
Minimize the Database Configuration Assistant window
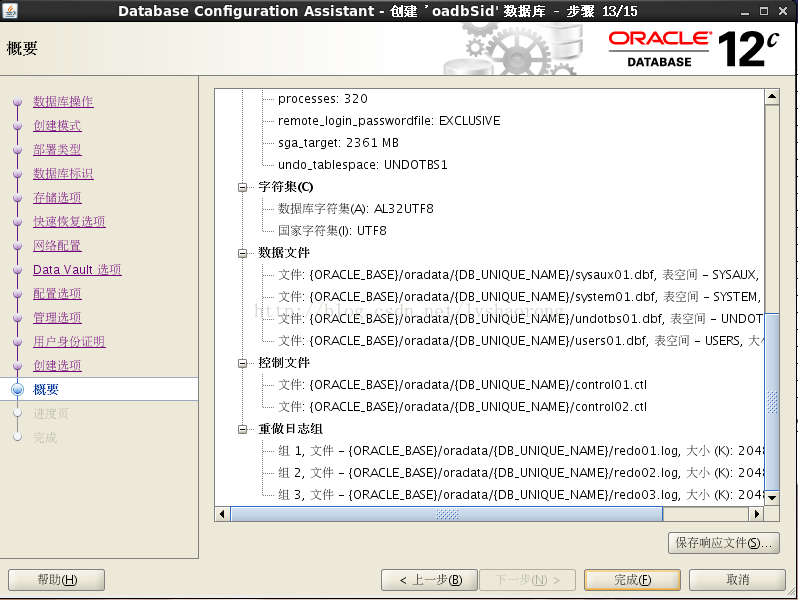click(x=745, y=11)
